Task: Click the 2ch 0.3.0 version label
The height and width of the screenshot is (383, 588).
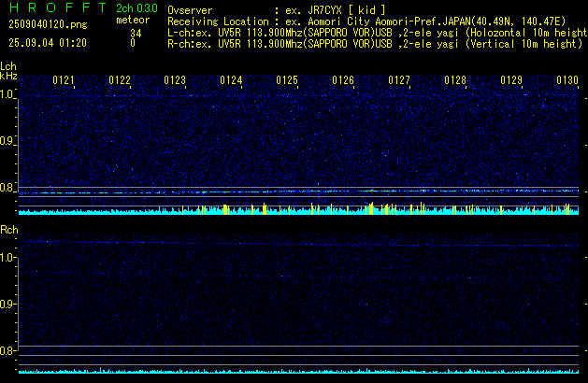Action: pos(136,7)
